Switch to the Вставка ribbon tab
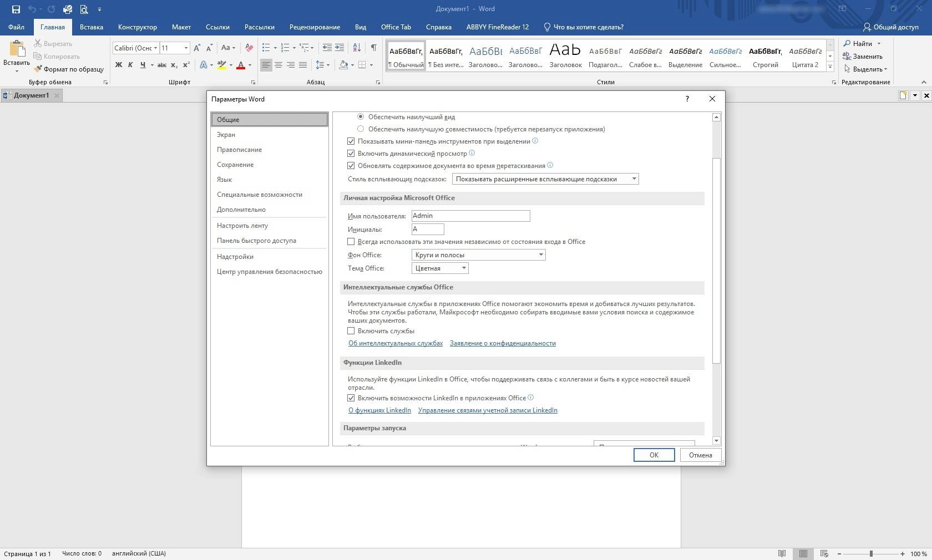Screen dimensions: 932x560 [91, 27]
